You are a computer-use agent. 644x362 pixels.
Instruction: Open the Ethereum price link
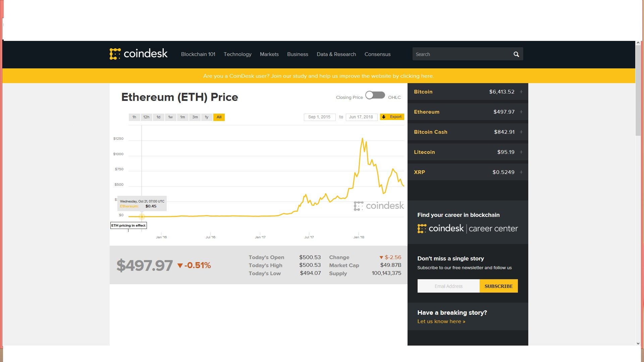[427, 112]
